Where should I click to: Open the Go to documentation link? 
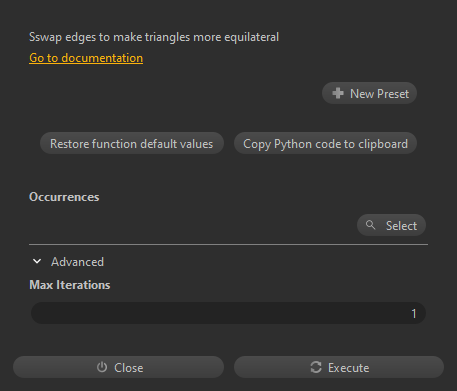tap(86, 58)
